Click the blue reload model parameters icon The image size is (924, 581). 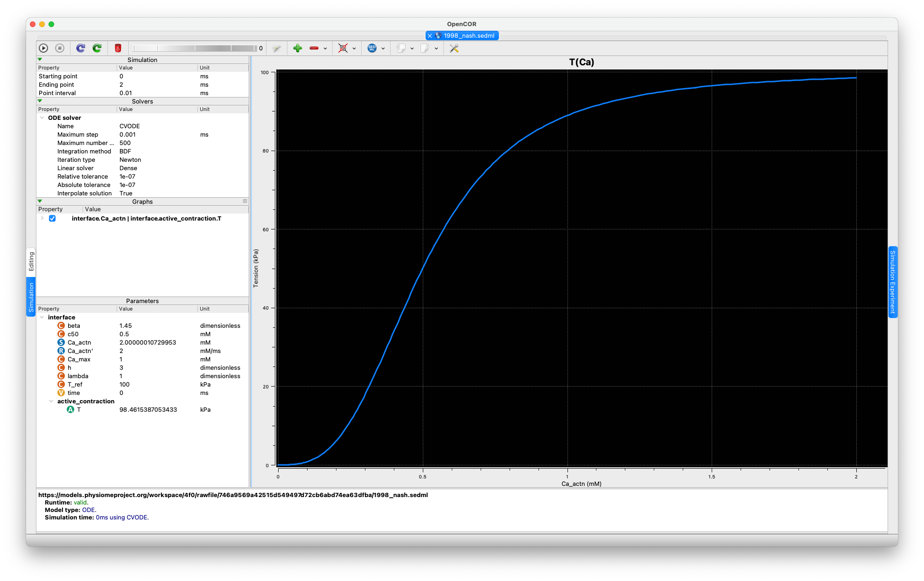(x=81, y=48)
